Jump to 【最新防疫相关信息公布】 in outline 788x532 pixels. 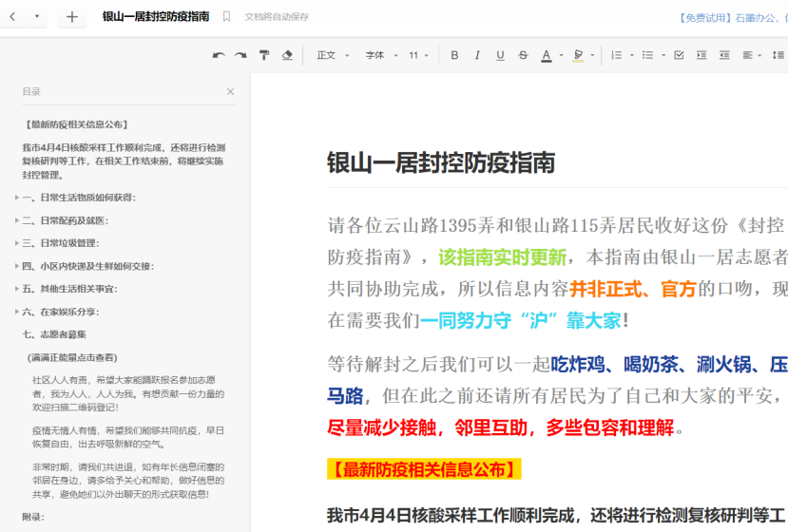(x=76, y=124)
